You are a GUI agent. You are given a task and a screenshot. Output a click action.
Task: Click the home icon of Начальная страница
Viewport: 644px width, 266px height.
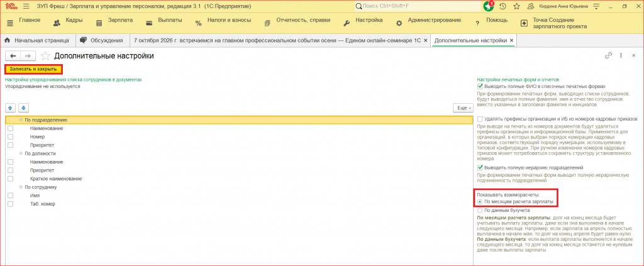pos(7,40)
